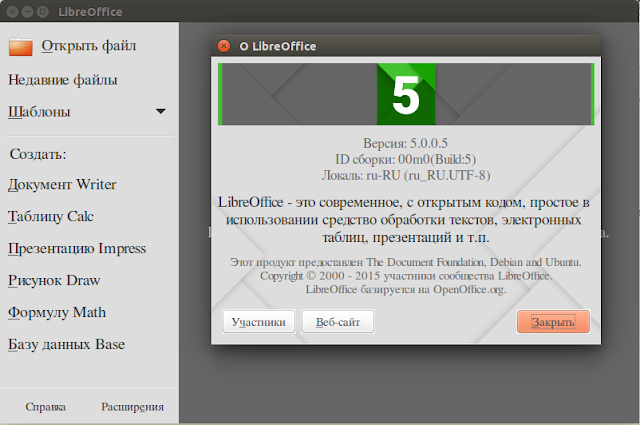Open Расширения extensions link
The height and width of the screenshot is (425, 640).
coord(133,407)
